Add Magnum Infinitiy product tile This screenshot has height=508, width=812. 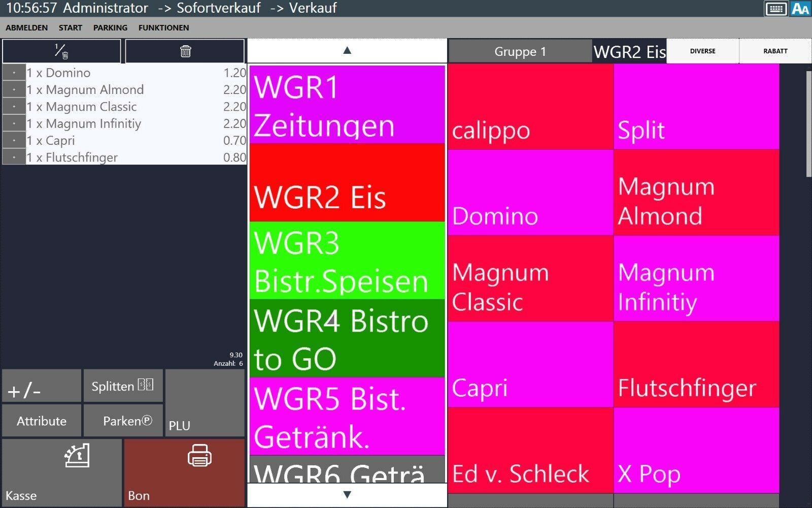point(696,278)
